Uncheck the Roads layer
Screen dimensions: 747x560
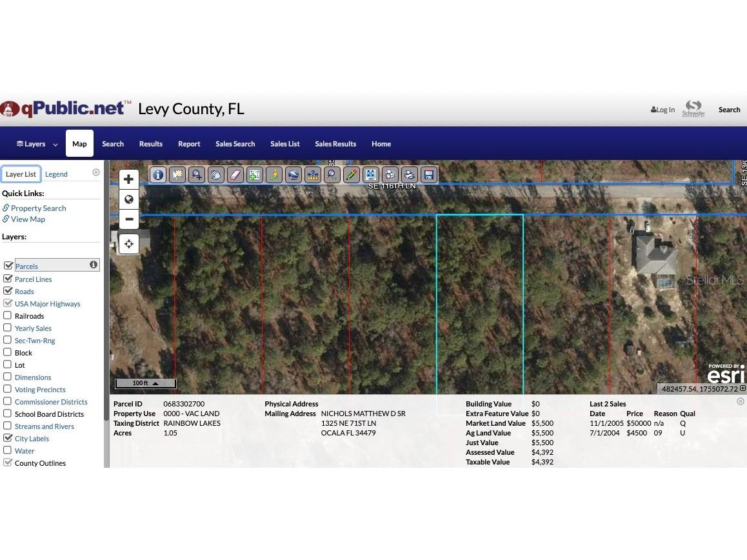9,291
